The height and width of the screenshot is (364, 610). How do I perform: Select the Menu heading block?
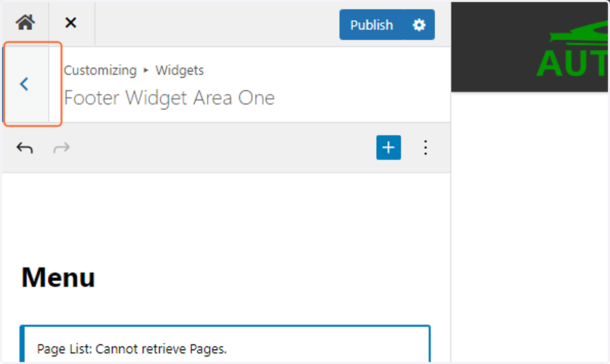point(58,277)
